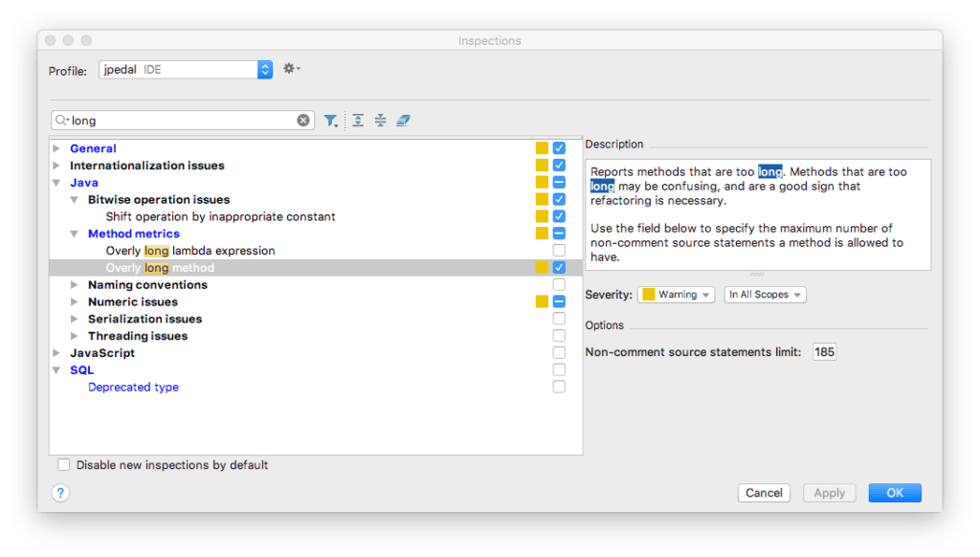This screenshot has width=980, height=557.
Task: Enable the Overly long lambda expression checkbox
Action: point(559,251)
